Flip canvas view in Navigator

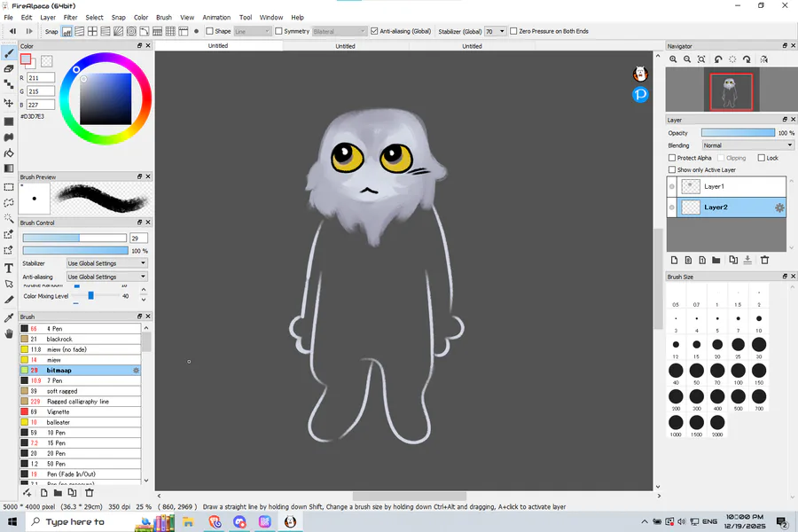point(764,59)
